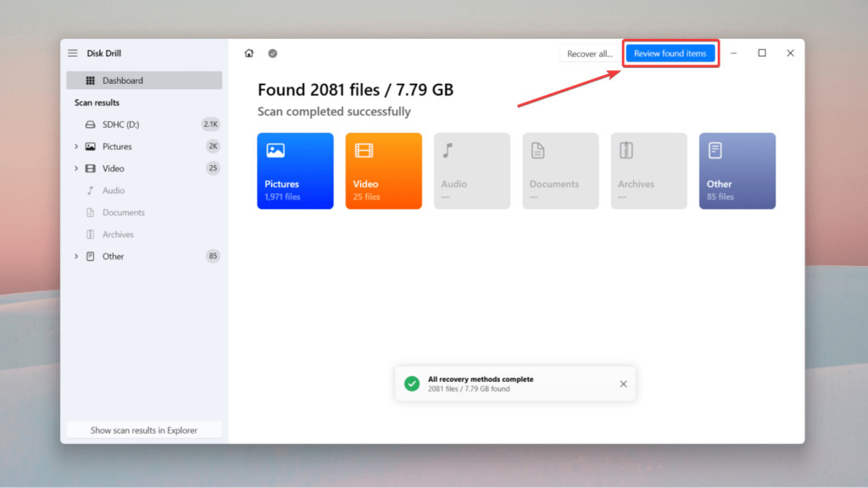Open the hamburger navigation menu

73,52
